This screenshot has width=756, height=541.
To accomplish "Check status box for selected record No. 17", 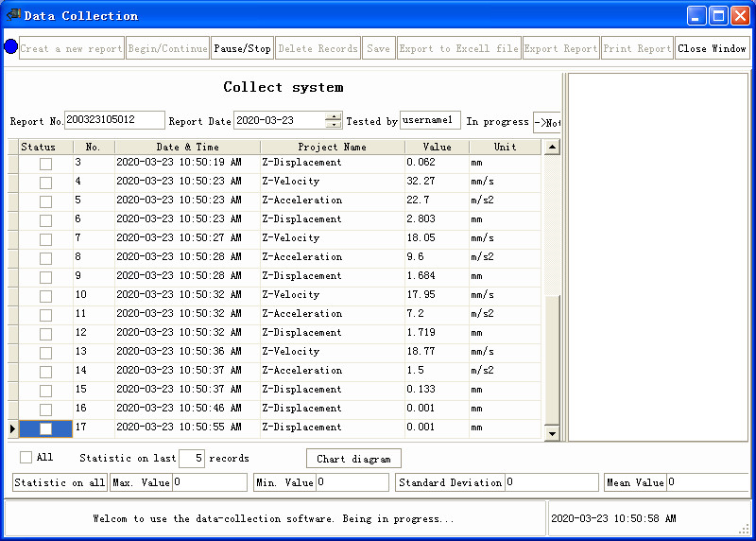I will [45, 428].
